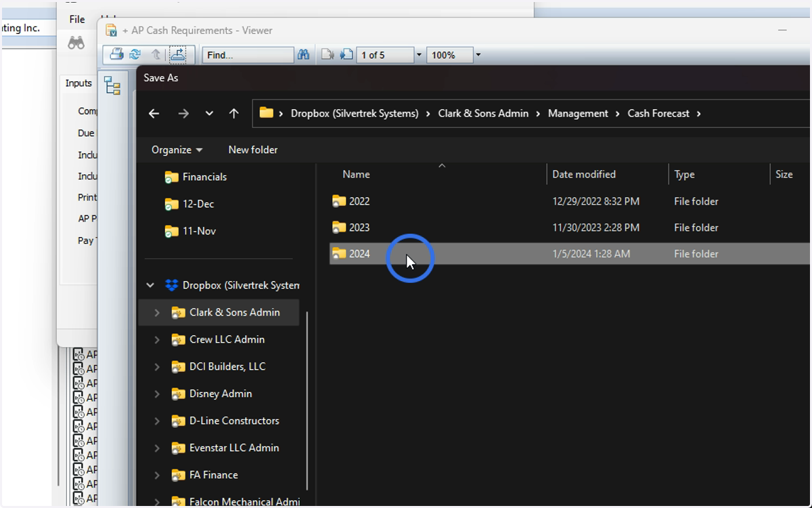Click the Forward arrow in Save As dialog

coord(183,114)
